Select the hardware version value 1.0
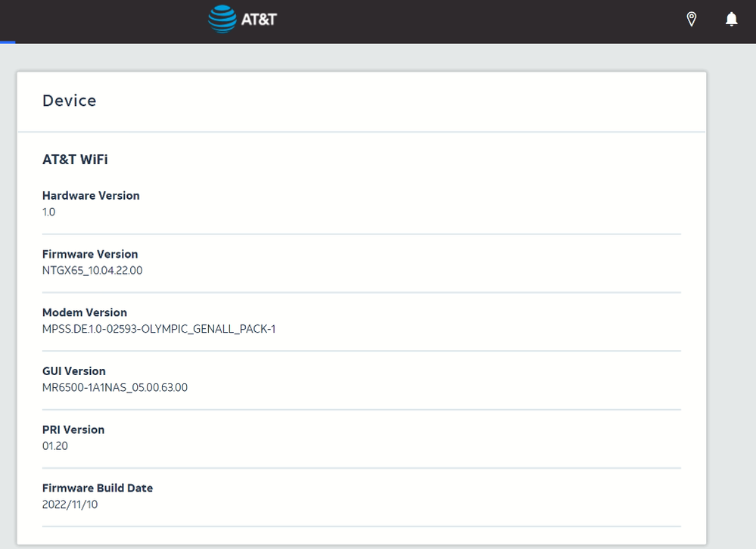Screen dimensions: 756x549 click(49, 212)
